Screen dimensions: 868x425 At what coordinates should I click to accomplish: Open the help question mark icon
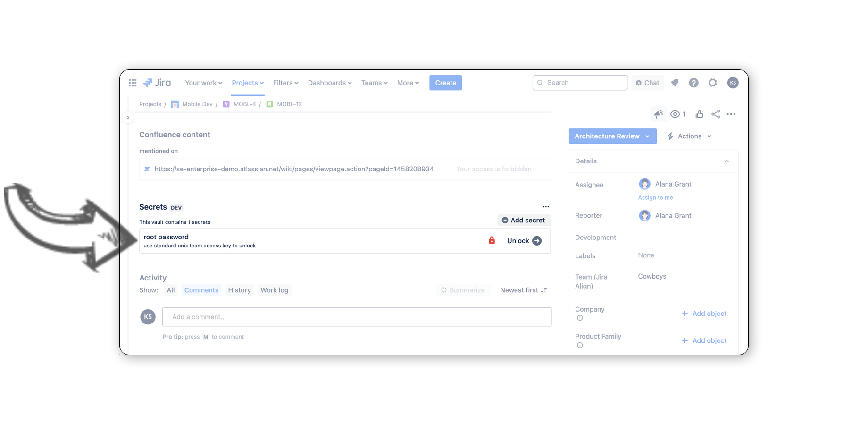click(x=693, y=83)
